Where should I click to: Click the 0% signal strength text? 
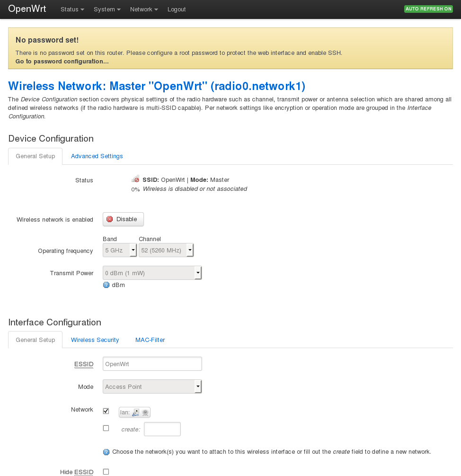pyautogui.click(x=135, y=189)
